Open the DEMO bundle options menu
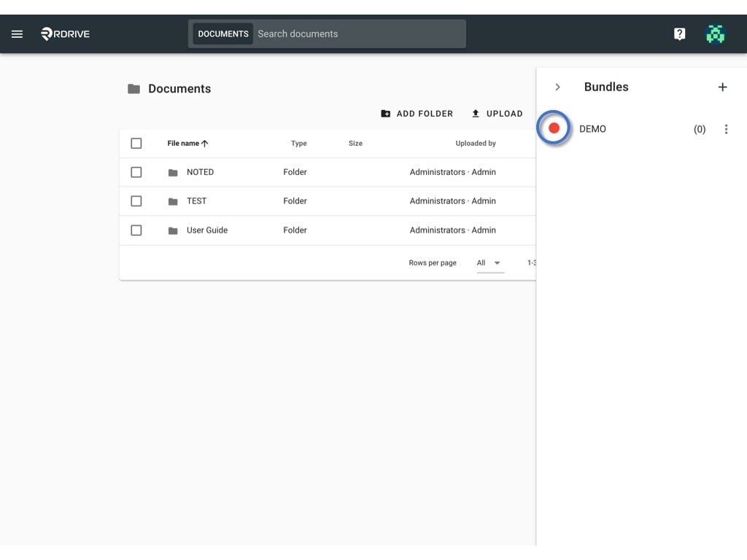The height and width of the screenshot is (560, 747). point(726,129)
